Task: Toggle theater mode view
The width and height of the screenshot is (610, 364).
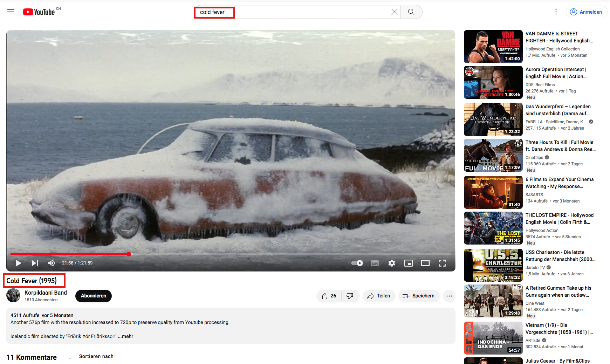Action: [x=425, y=263]
